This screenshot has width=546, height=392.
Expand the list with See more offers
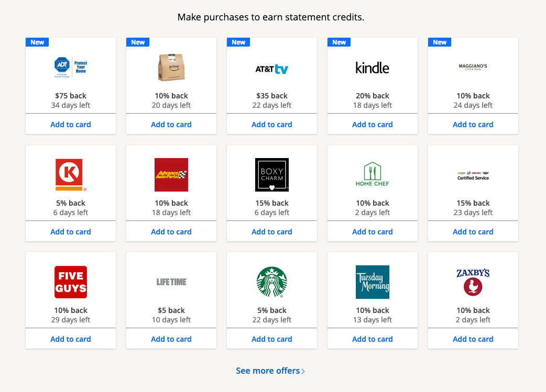tap(270, 371)
